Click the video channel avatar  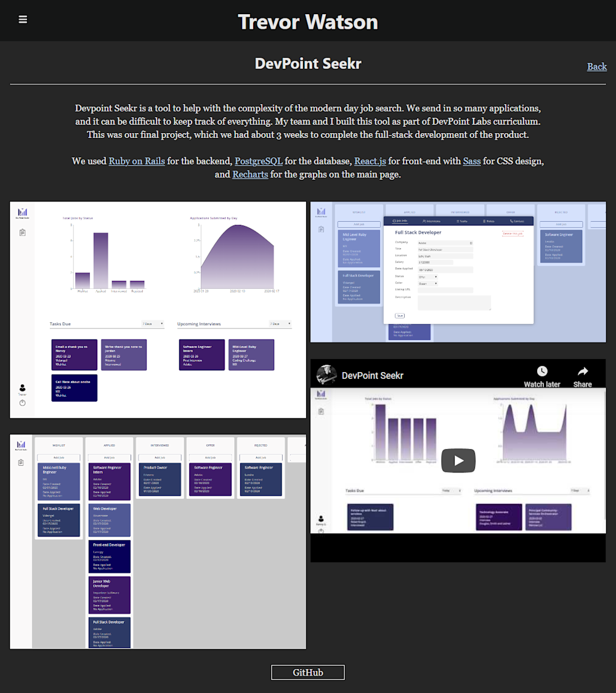[326, 375]
